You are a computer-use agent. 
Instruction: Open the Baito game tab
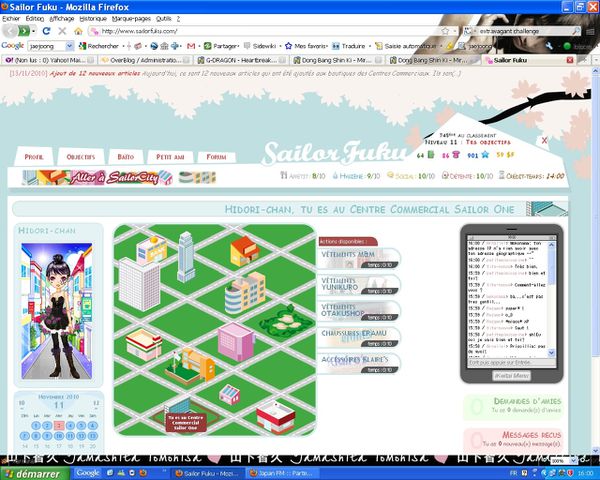tap(126, 157)
